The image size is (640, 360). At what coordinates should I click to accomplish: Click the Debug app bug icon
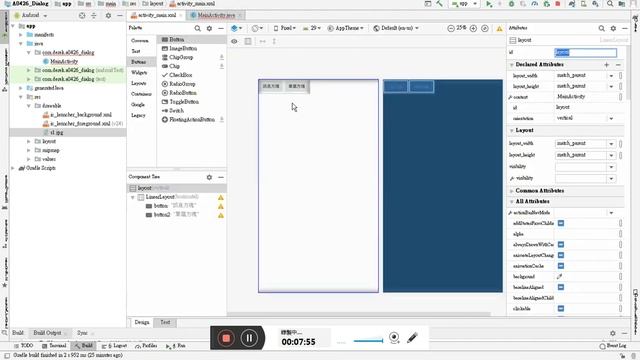click(511, 4)
